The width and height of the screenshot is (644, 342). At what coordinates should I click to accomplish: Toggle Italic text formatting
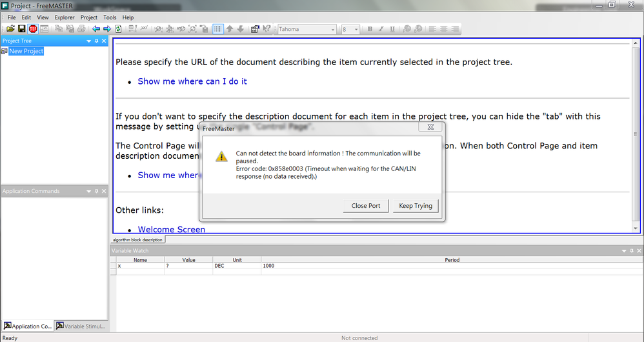(381, 29)
